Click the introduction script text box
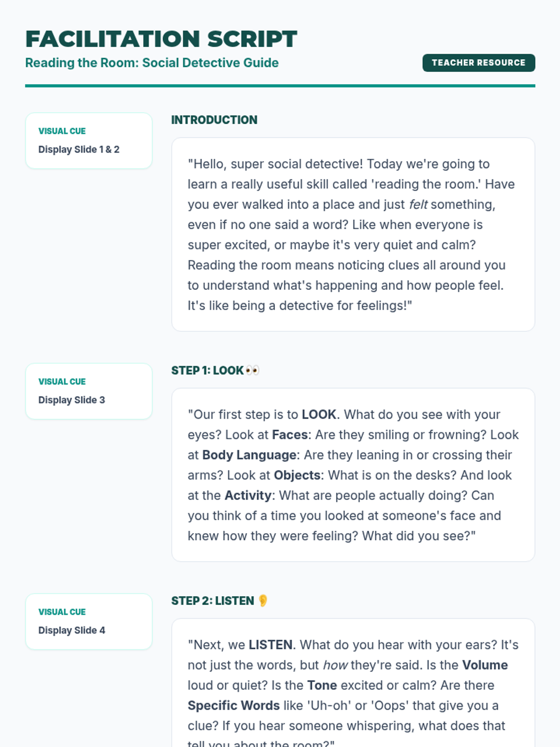The image size is (560, 747). tap(353, 234)
